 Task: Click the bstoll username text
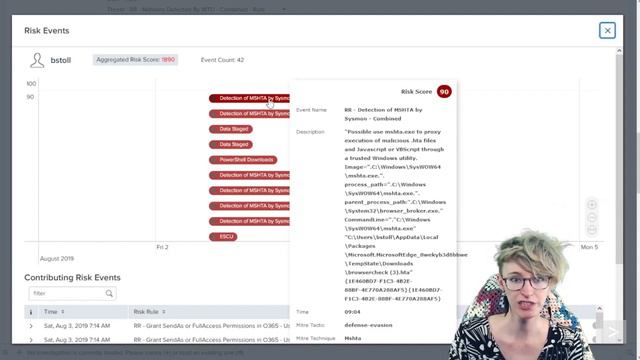click(x=61, y=60)
